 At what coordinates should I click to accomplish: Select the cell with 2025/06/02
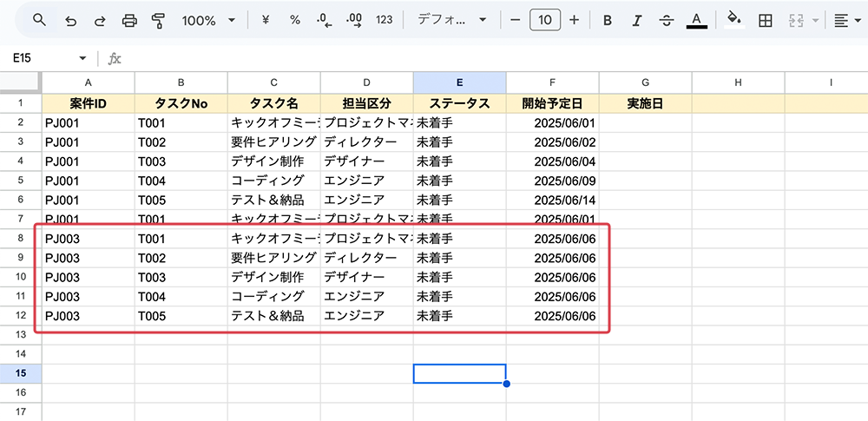pyautogui.click(x=552, y=142)
